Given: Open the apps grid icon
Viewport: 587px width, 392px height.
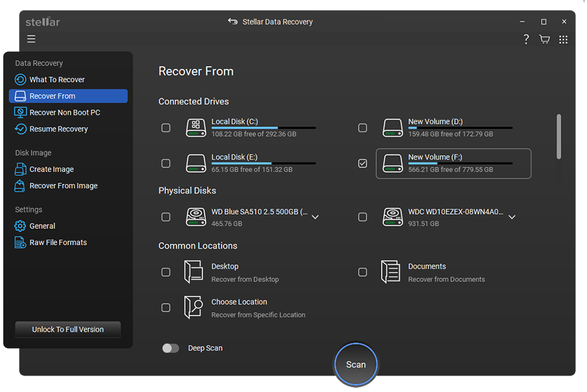Looking at the screenshot, I should pyautogui.click(x=563, y=40).
